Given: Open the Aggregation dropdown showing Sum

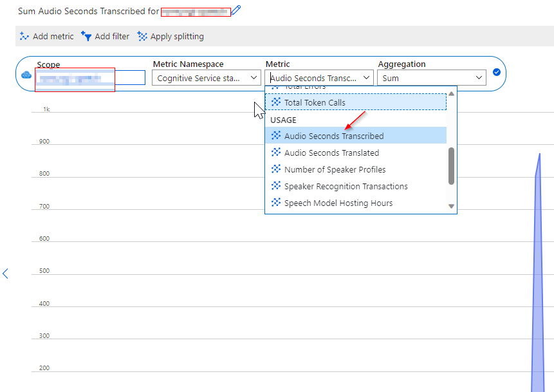Looking at the screenshot, I should pyautogui.click(x=432, y=78).
